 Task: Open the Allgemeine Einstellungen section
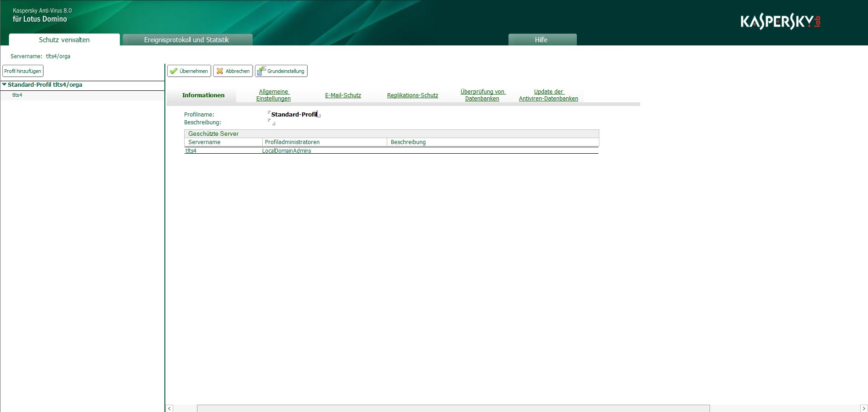click(273, 95)
